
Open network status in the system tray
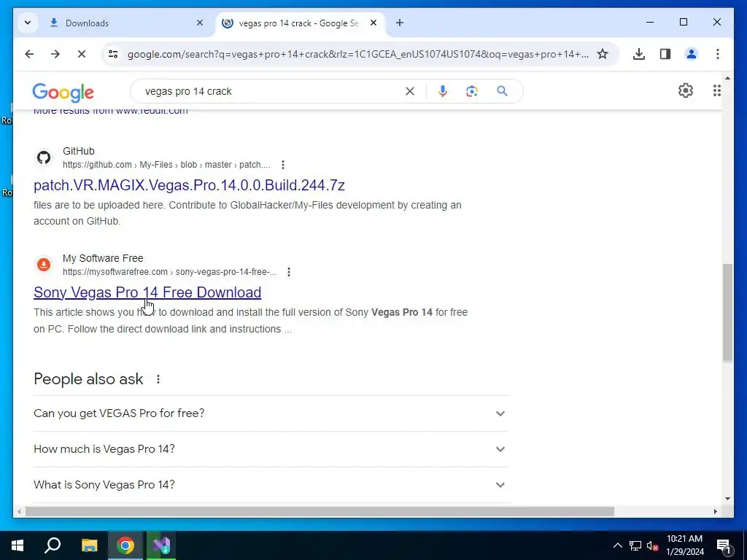coord(635,545)
